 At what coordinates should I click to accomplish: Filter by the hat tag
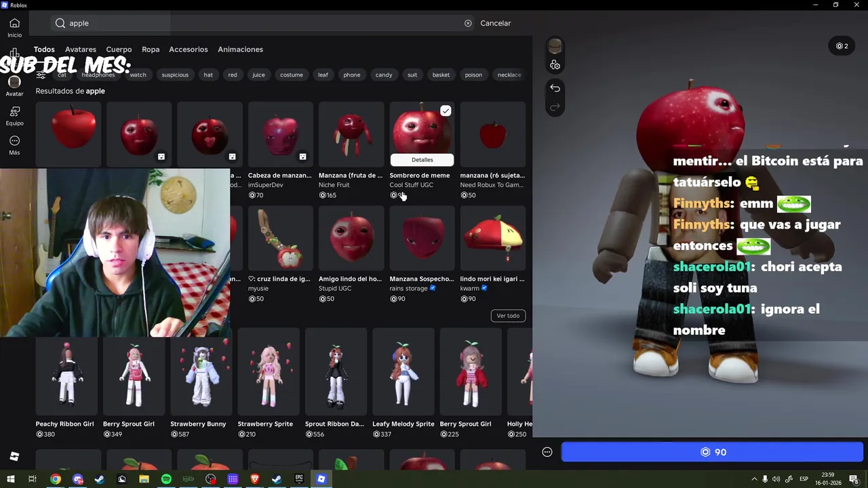(208, 75)
